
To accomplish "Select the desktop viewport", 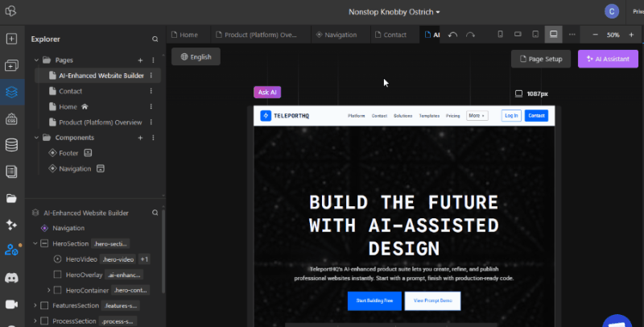I will point(554,35).
